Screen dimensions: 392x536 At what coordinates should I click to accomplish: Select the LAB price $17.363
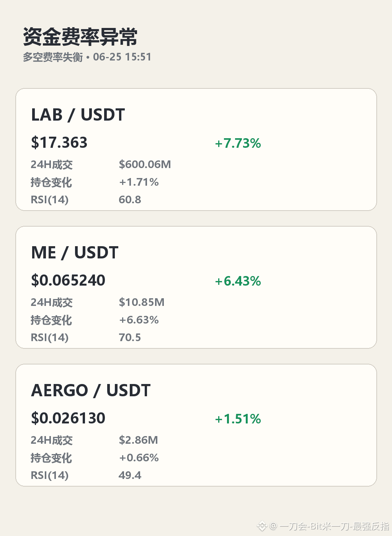[59, 142]
